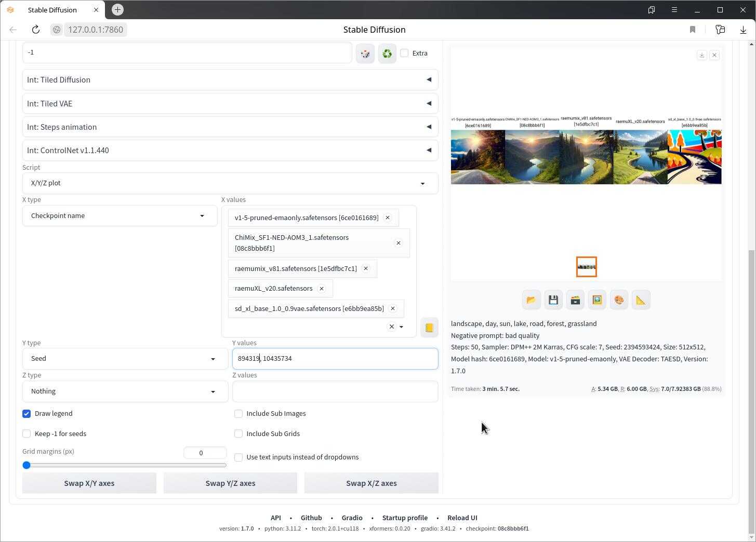Open the Gradio footer link
Screen dimensions: 756x542
coord(352,518)
